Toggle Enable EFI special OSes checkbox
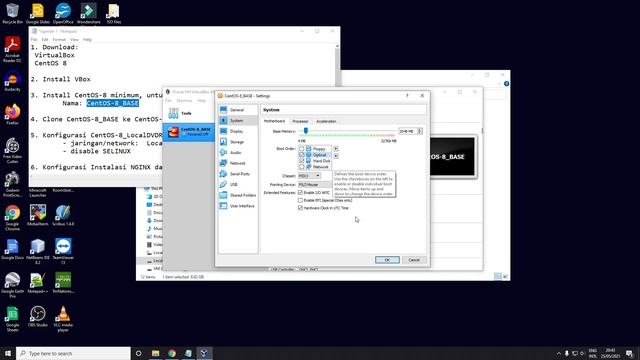640x360 pixels. 300,200
